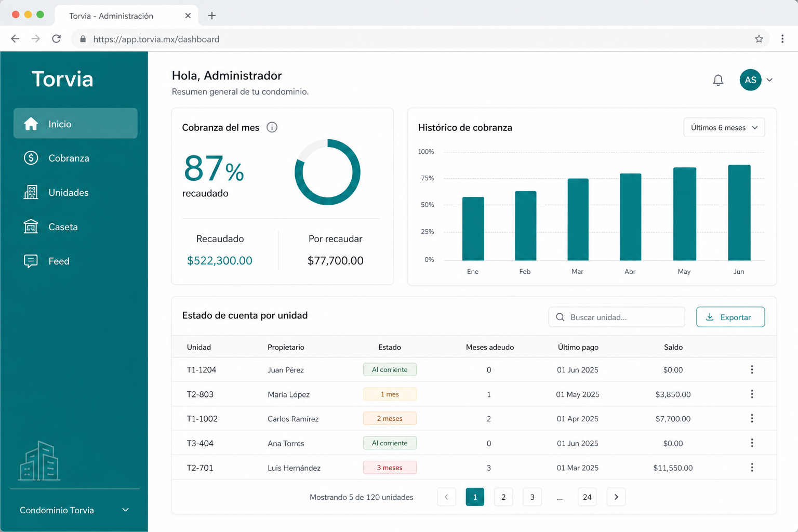
Task: Sort by the Estado column header
Action: [390, 347]
